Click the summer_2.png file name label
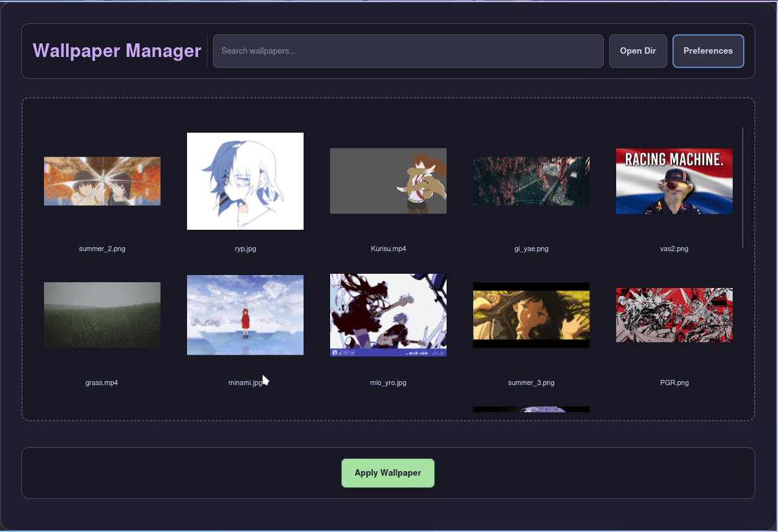Screen dimensions: 778x532 tap(102, 249)
